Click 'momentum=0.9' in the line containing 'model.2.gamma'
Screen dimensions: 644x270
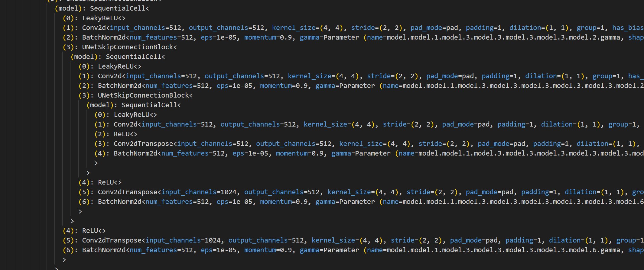(268, 37)
